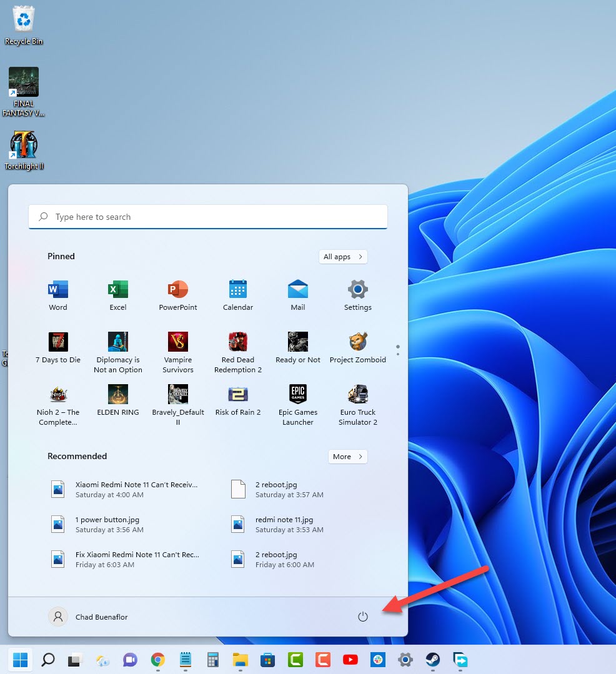Open Task View on the taskbar

[x=75, y=660]
